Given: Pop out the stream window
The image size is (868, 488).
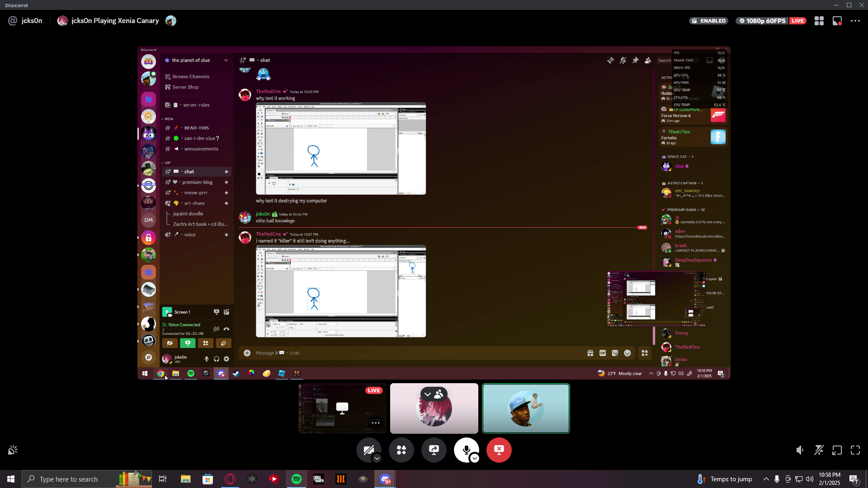Looking at the screenshot, I should 837,450.
